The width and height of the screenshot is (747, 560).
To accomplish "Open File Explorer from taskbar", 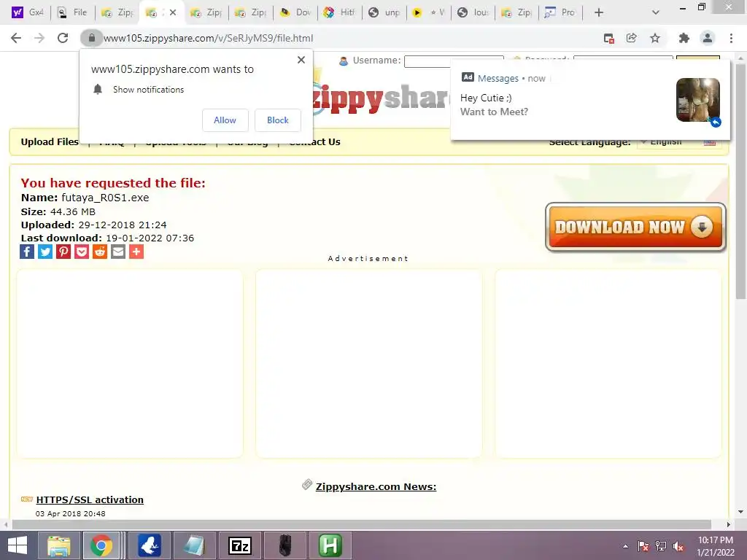I will pos(58,545).
